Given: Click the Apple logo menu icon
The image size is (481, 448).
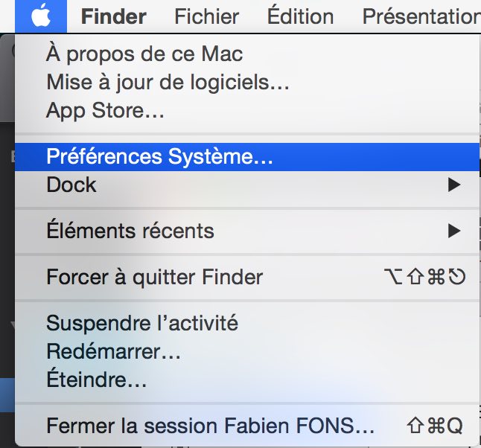Looking at the screenshot, I should [41, 16].
